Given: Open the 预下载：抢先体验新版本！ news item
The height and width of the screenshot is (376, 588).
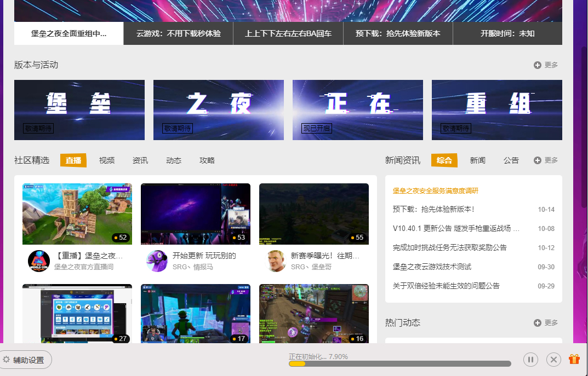Looking at the screenshot, I should [x=434, y=210].
